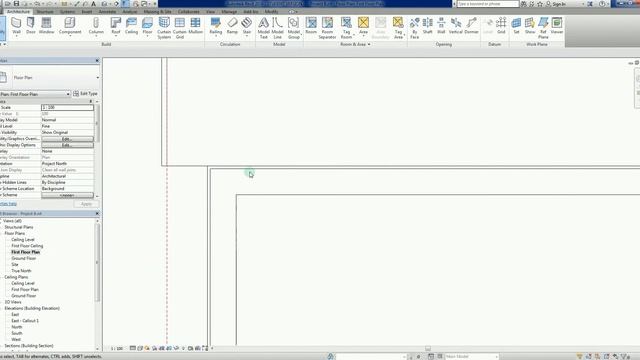Select the Room tool
The image size is (640, 360).
311,26
